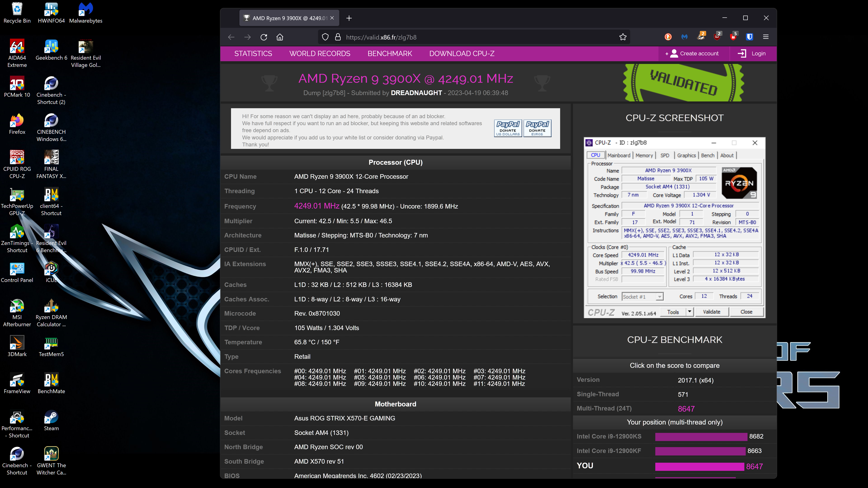View site information shield icon

point(325,37)
